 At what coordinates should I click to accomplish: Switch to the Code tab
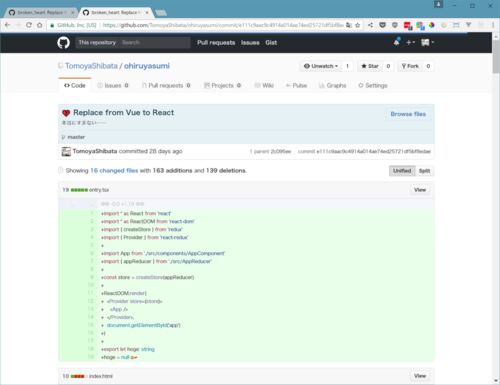tap(75, 85)
